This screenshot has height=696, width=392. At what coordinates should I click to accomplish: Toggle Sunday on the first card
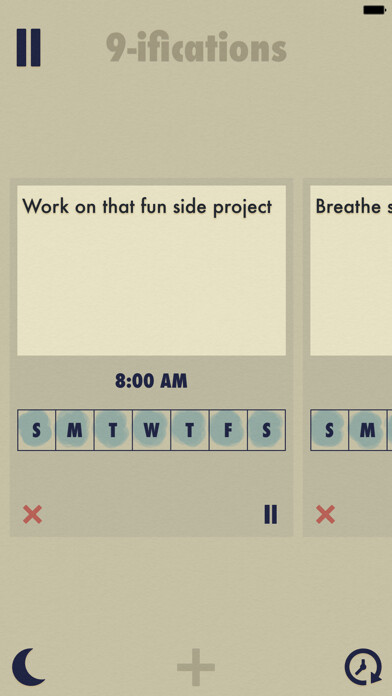coord(36,430)
